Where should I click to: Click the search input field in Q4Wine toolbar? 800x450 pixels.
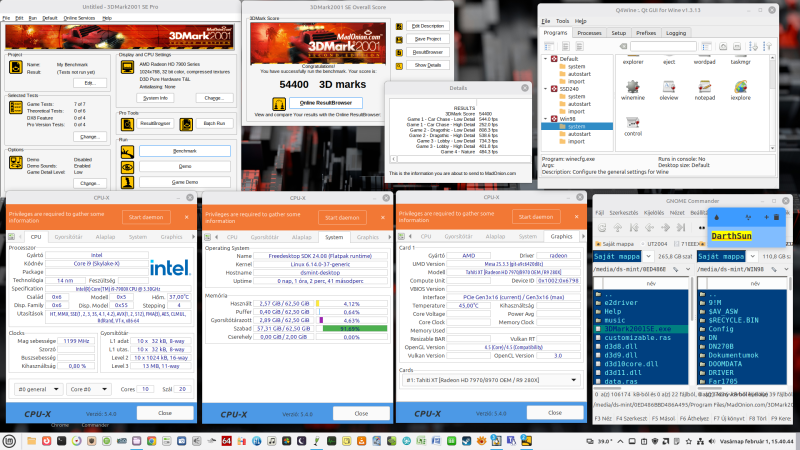click(663, 46)
